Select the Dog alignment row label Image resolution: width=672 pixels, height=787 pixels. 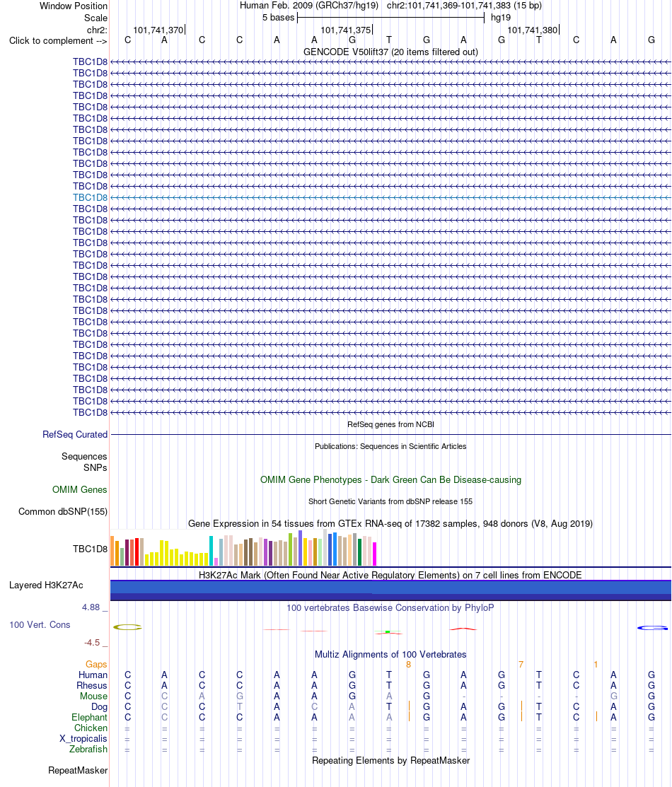click(100, 706)
